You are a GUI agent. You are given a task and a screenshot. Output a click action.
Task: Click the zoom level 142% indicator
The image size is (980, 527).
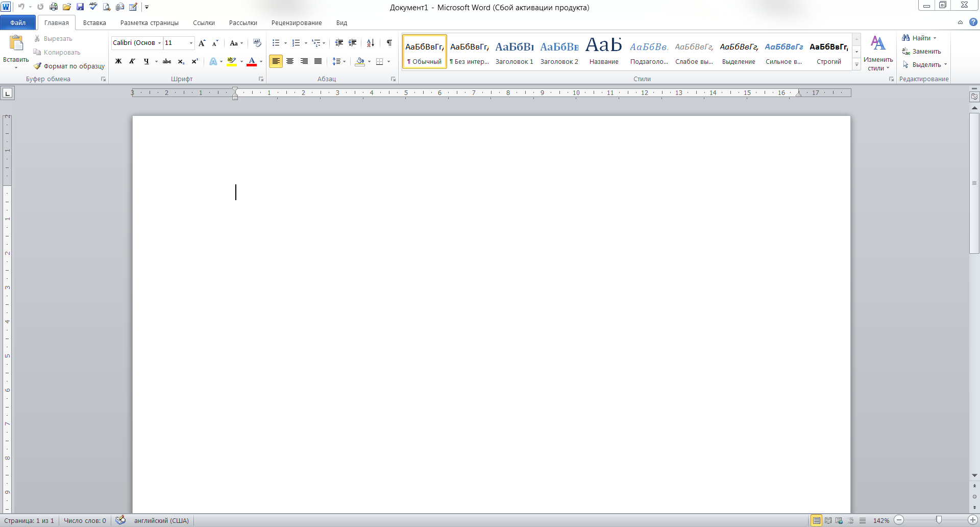point(881,520)
